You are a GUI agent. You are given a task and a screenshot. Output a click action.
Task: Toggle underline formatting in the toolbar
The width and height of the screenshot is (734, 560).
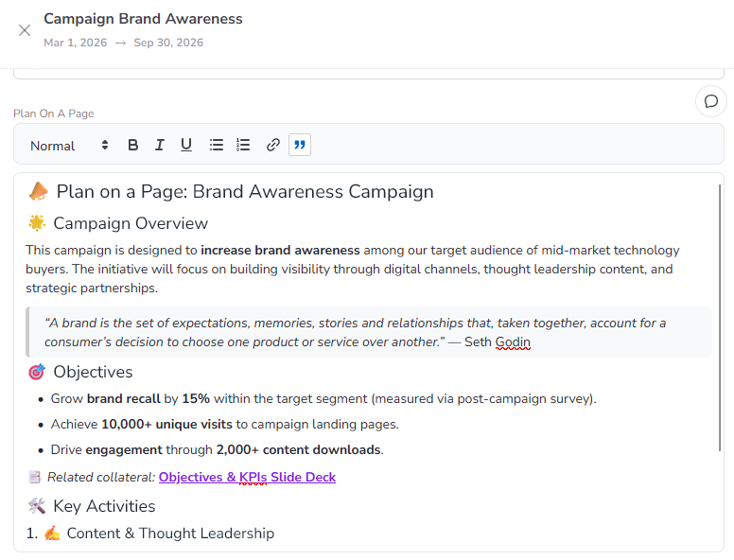point(186,145)
